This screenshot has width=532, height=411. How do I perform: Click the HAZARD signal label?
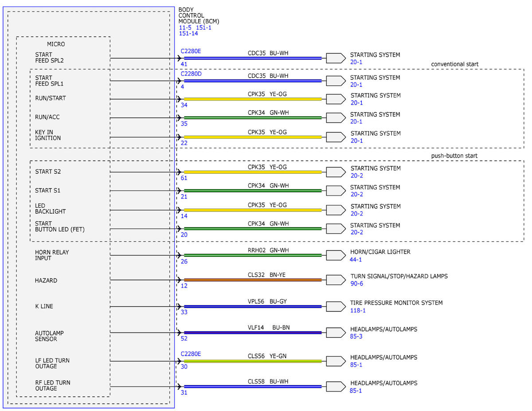(x=46, y=281)
